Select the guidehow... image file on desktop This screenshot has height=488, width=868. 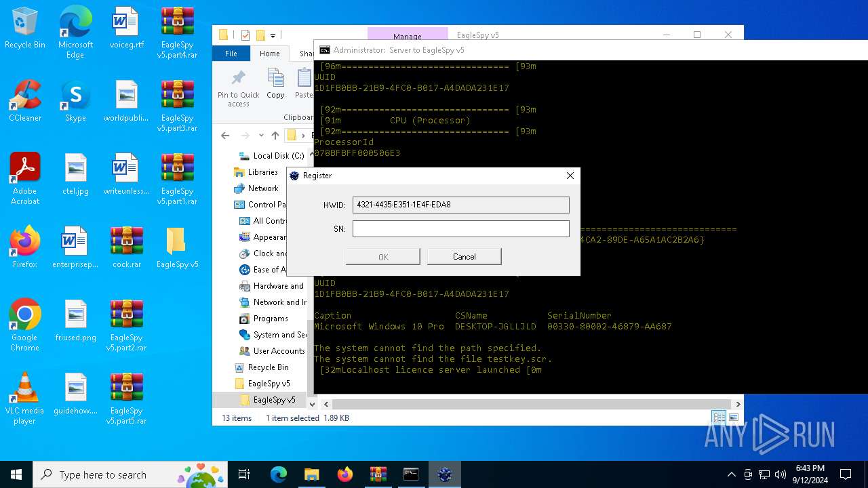click(75, 394)
